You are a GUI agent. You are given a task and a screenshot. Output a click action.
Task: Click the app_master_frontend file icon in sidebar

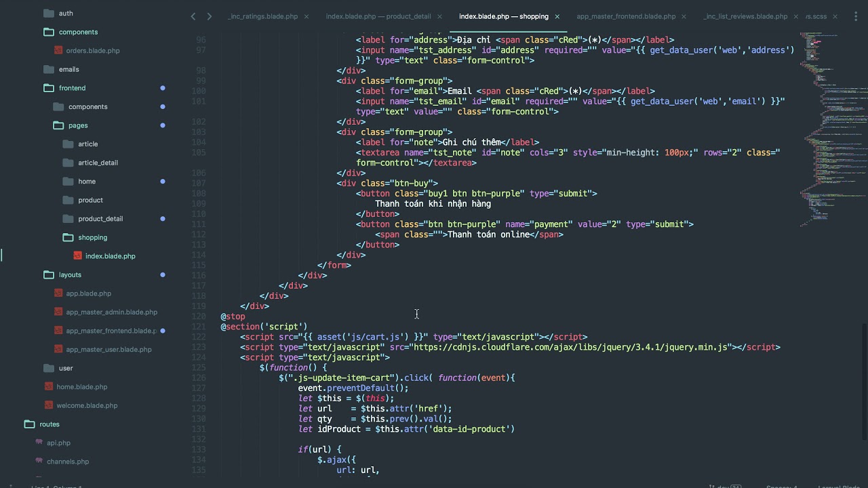(x=58, y=331)
